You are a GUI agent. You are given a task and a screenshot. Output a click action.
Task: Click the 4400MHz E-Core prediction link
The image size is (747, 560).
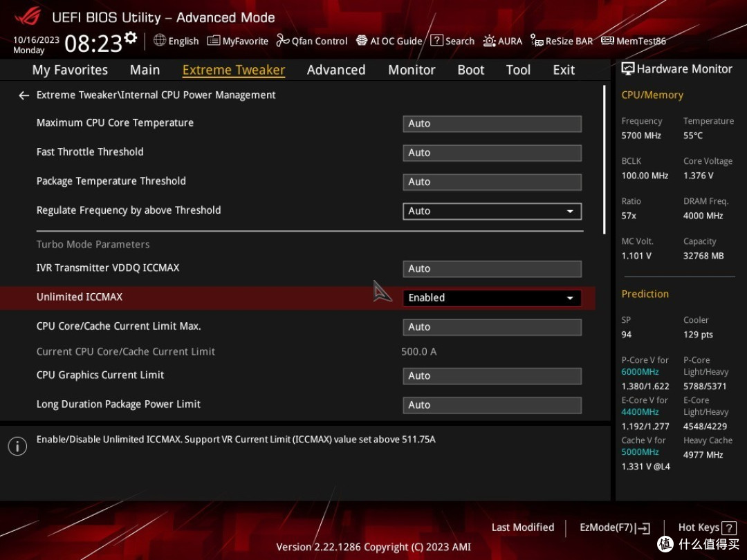[x=640, y=412]
